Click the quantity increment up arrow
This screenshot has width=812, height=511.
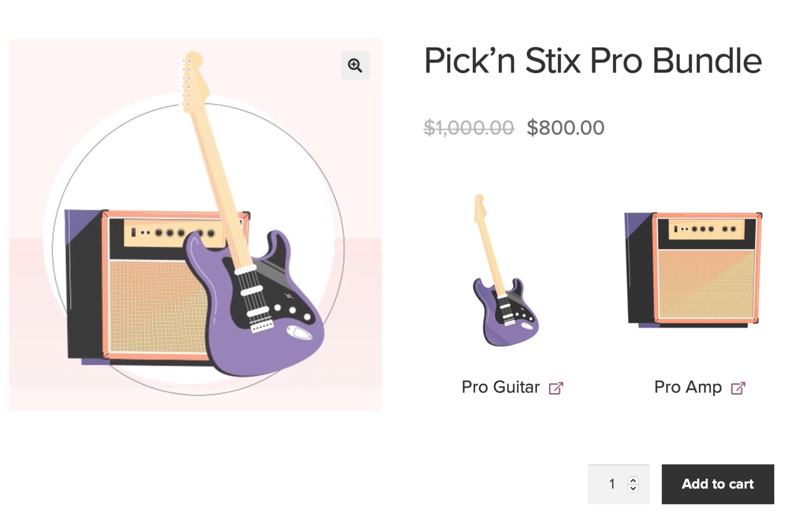(x=633, y=479)
